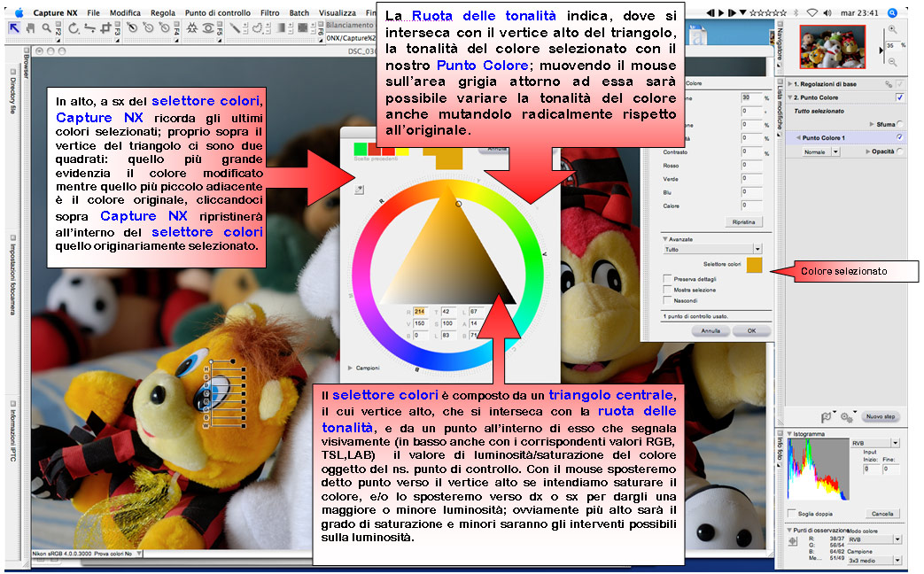Screen dimensions: 924x574
Task: Collapse the Punto Colore step
Action: point(790,97)
